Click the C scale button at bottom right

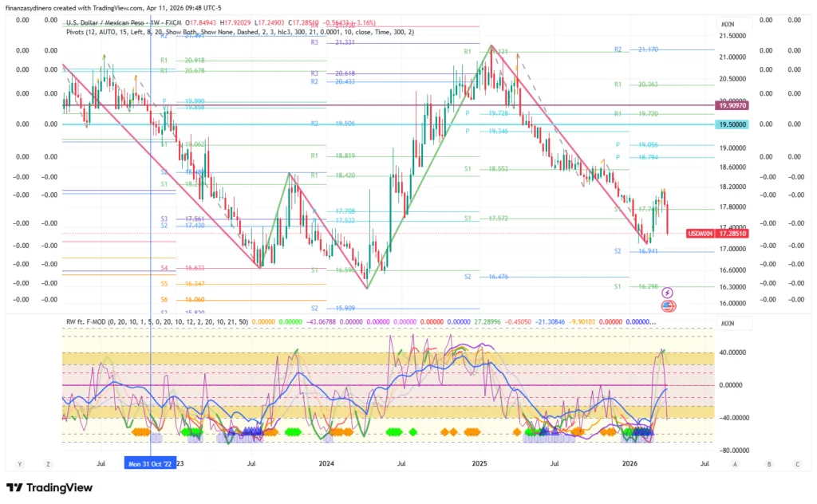click(796, 463)
